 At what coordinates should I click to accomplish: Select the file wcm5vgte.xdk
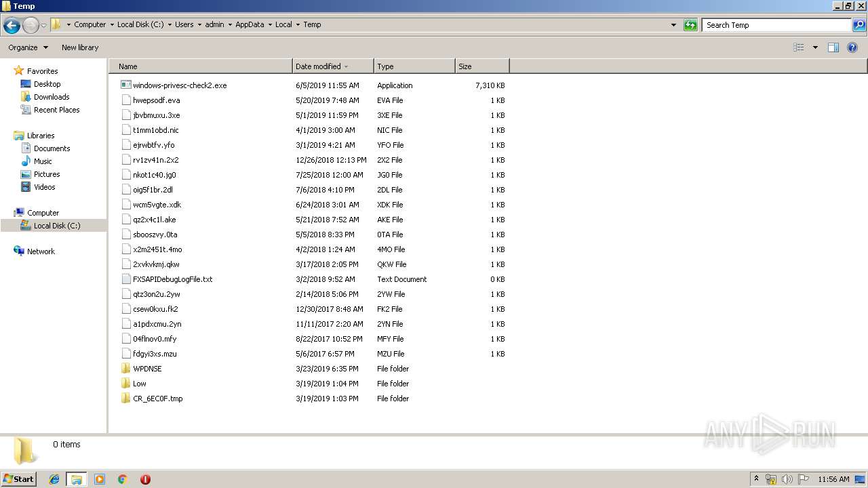click(x=157, y=205)
